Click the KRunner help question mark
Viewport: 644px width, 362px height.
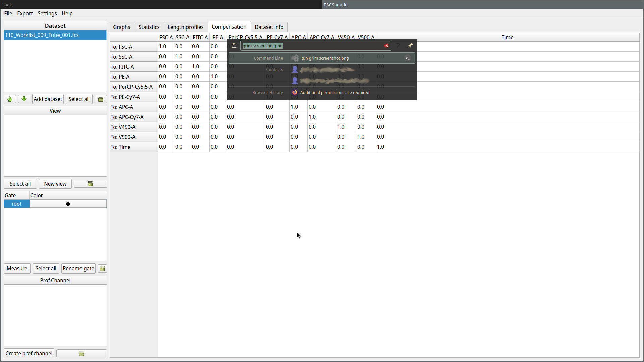[398, 46]
